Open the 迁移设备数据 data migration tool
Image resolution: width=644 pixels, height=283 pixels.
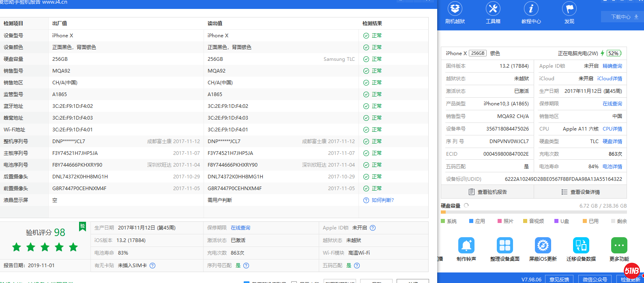click(581, 249)
